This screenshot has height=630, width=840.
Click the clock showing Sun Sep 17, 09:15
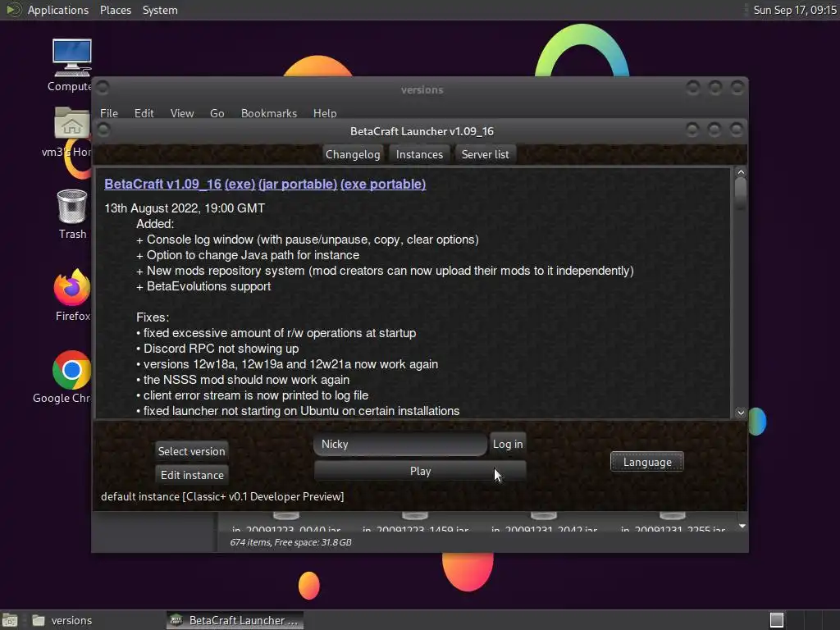pyautogui.click(x=794, y=10)
